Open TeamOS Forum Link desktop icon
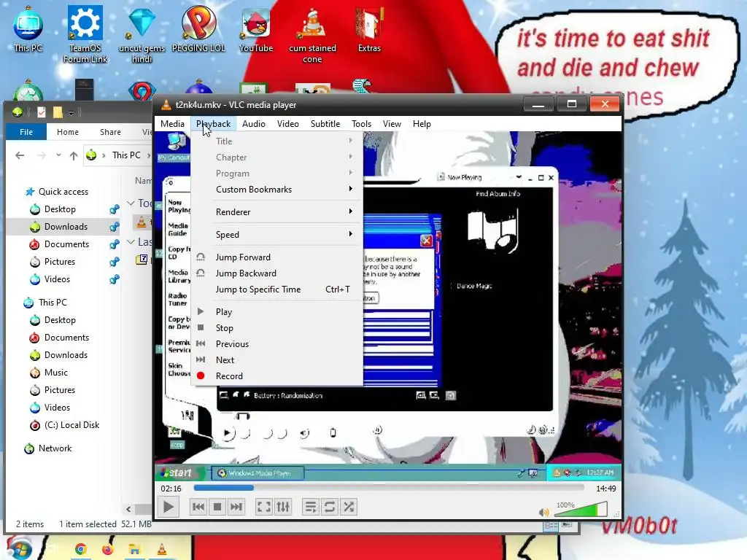This screenshot has width=747, height=560. (85, 34)
